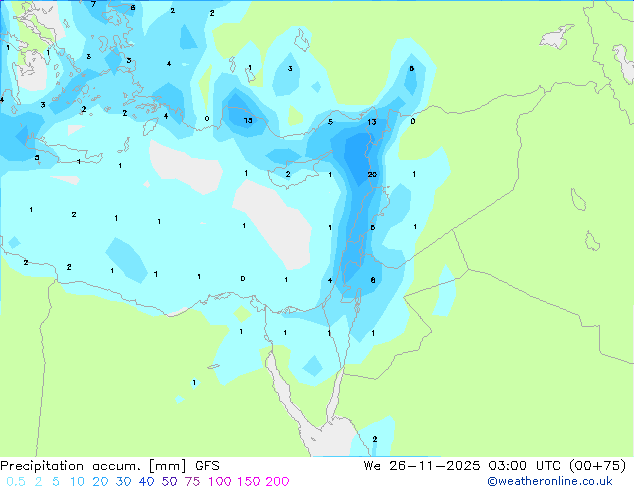
Task: Select the 0.5 mm legend value
Action: tap(16, 482)
